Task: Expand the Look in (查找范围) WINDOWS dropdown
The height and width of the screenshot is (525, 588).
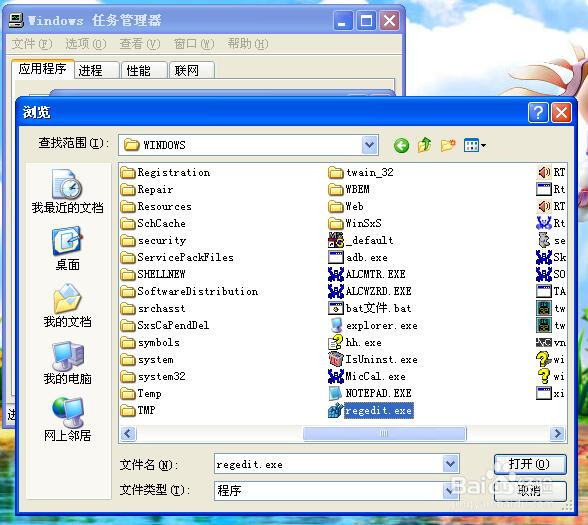Action: [x=369, y=145]
